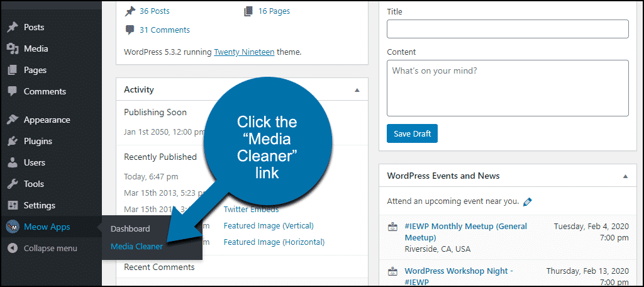644x287 pixels.
Task: Click the meetup icon beside WordPress Workshop Night
Action: tap(392, 271)
